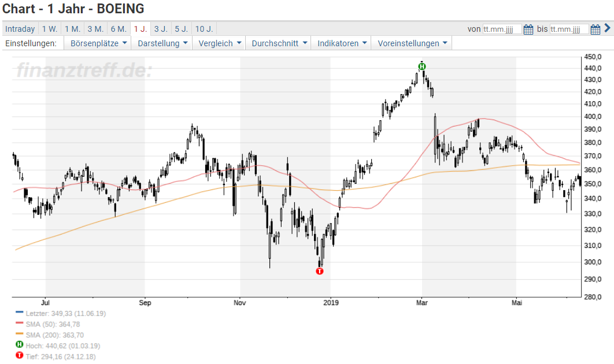The width and height of the screenshot is (614, 364).
Task: Click the SMA (200): 363,70 legend entry
Action: click(x=55, y=336)
